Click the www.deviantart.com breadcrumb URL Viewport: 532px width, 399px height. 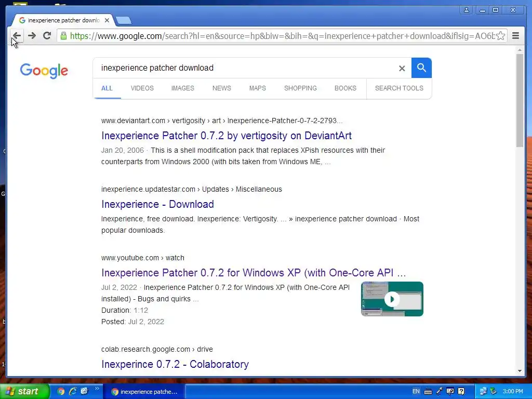point(221,121)
